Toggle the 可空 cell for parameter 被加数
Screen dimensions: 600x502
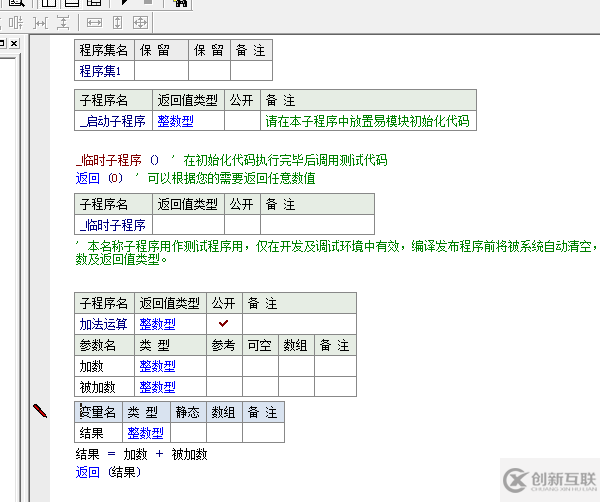pyautogui.click(x=260, y=387)
